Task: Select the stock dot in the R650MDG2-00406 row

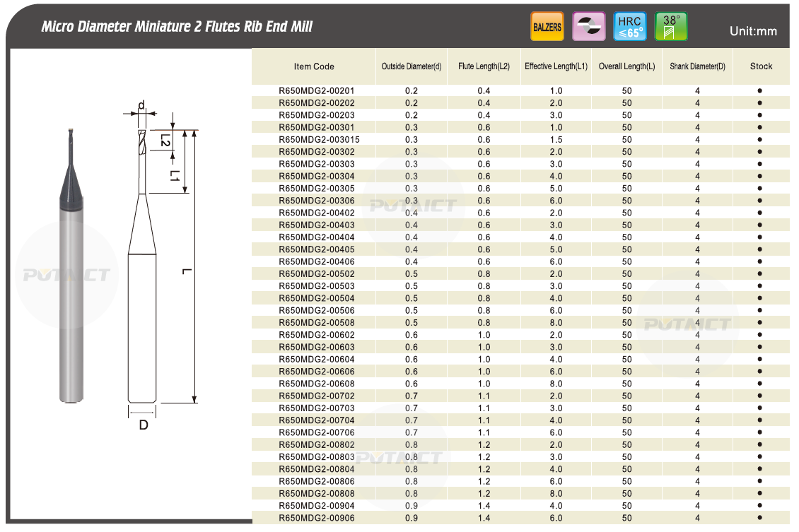Action: coord(760,261)
